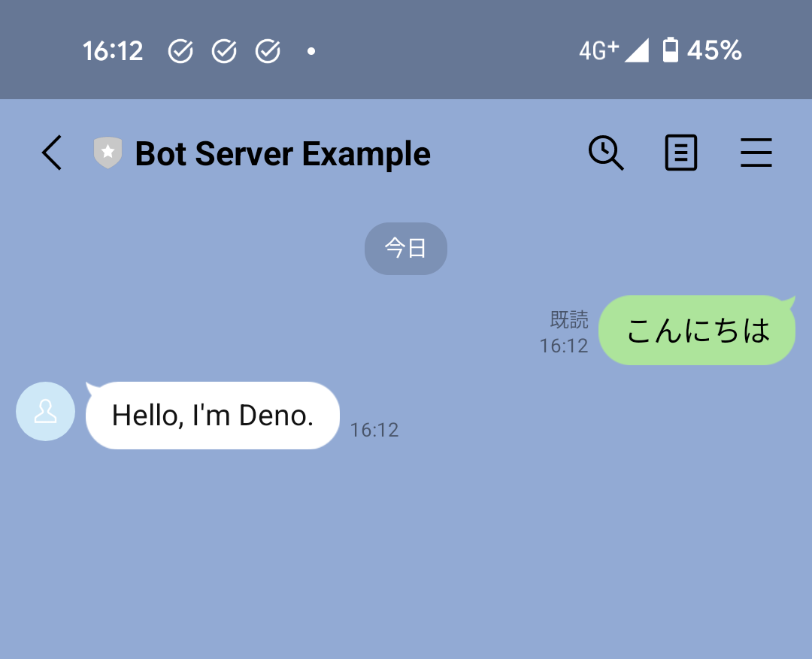Tap the chat title Bot Server Example
The image size is (812, 659).
pos(283,153)
